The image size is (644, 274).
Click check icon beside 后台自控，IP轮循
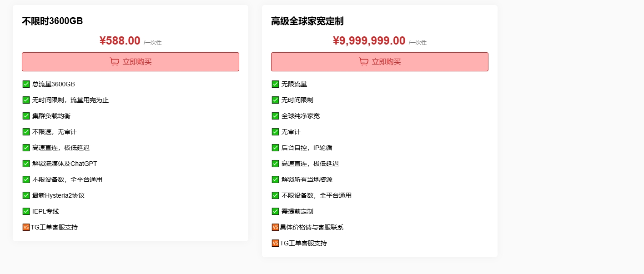(276, 148)
